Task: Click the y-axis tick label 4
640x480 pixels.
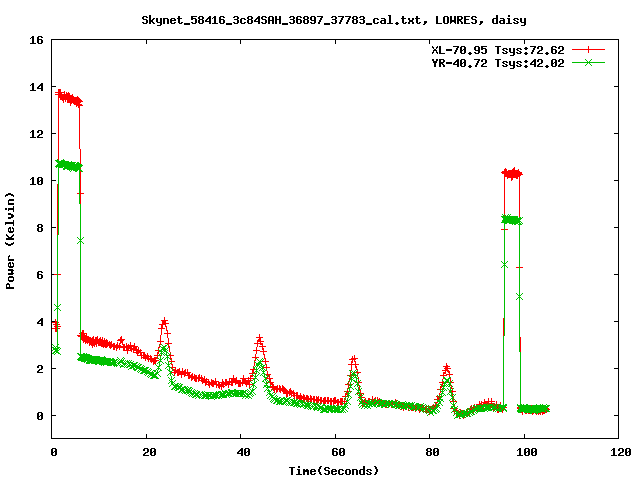Action: point(40,322)
